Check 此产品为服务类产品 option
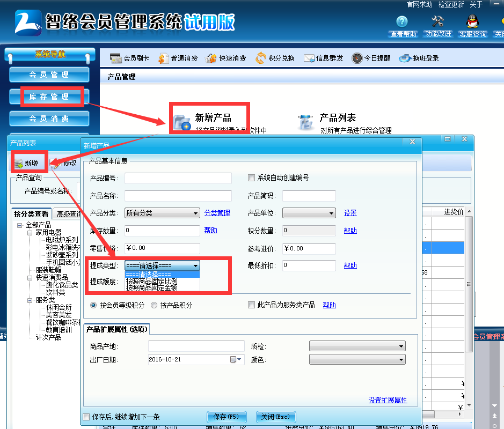 [251, 305]
